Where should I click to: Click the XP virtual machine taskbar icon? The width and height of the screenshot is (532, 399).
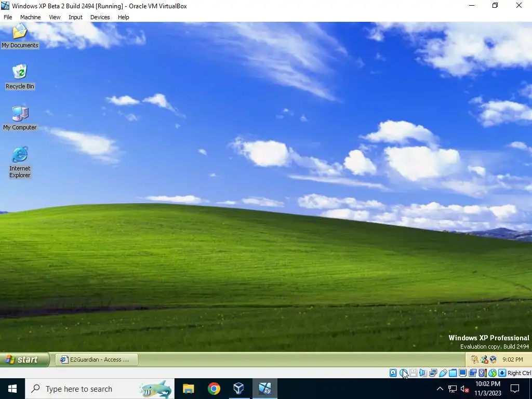(x=264, y=389)
